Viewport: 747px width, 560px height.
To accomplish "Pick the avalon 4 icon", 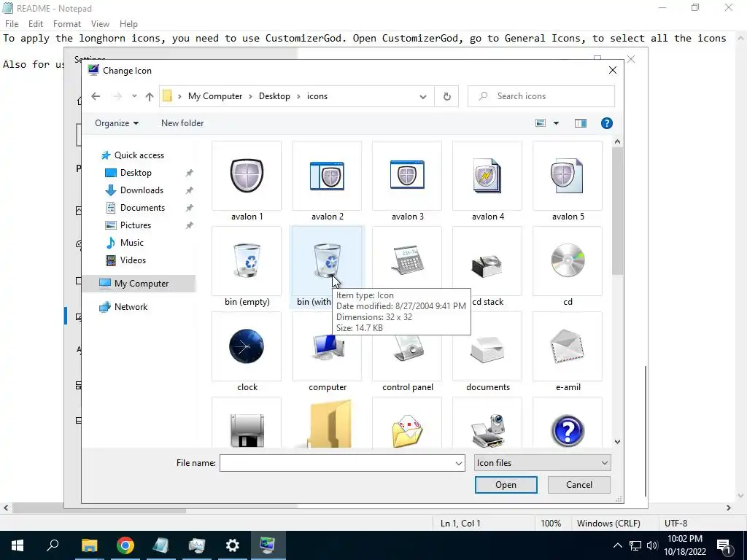I will coord(487,181).
